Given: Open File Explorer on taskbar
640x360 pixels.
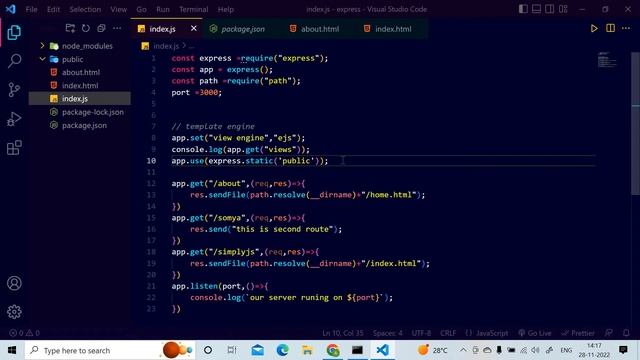Looking at the screenshot, I should coord(307,350).
